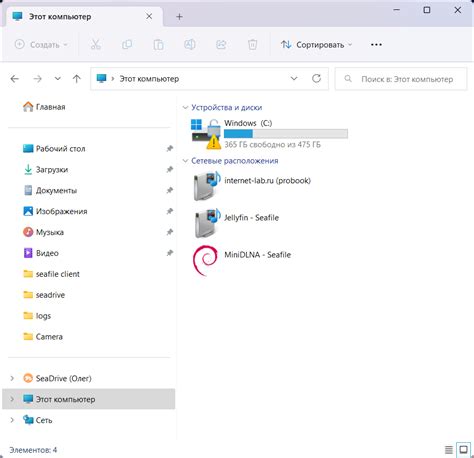Screen dimensions: 474x458
Task: Click the search field Поиск в: Этот компьютер
Action: [401, 79]
